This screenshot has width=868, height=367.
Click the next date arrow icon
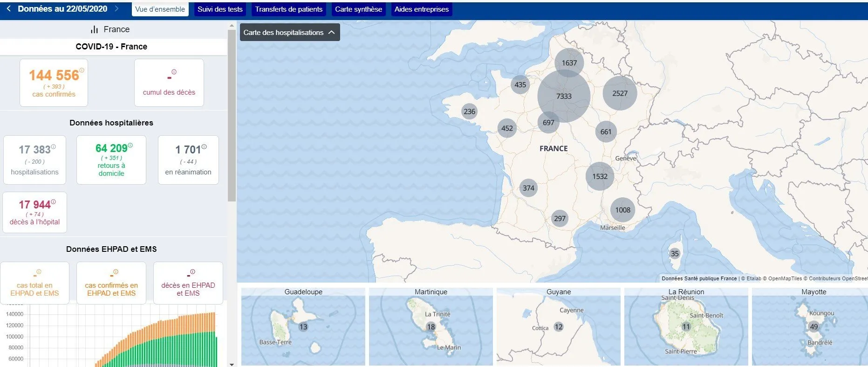(116, 9)
